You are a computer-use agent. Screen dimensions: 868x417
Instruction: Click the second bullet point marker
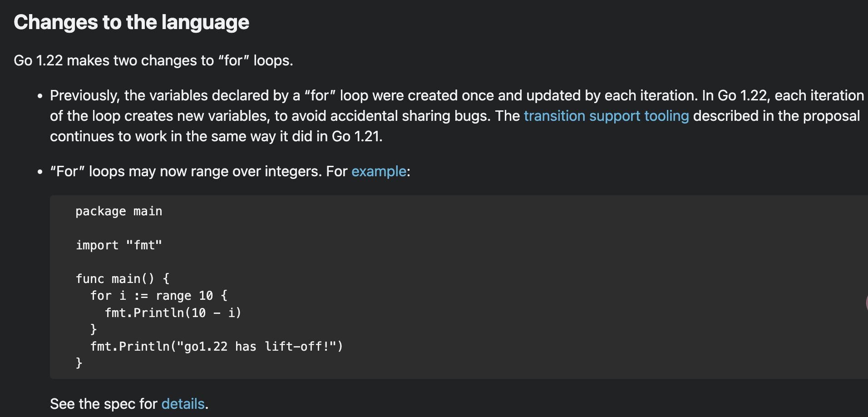pos(40,172)
